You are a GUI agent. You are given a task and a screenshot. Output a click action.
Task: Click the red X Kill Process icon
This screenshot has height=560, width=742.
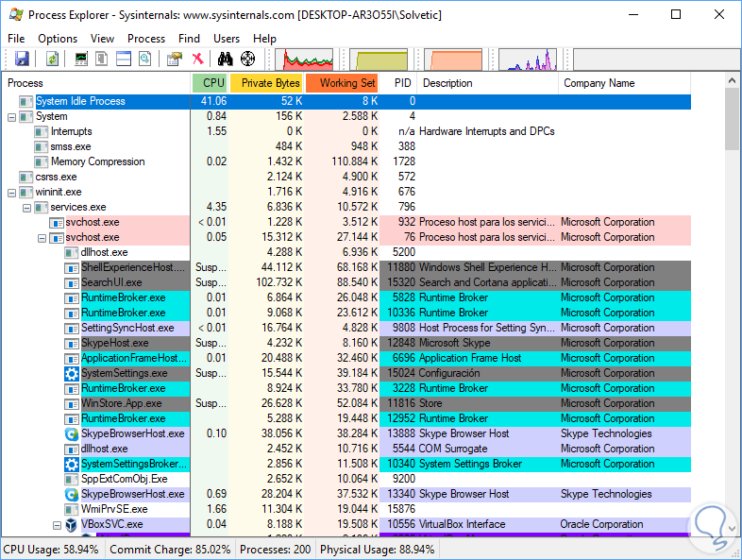(197, 59)
